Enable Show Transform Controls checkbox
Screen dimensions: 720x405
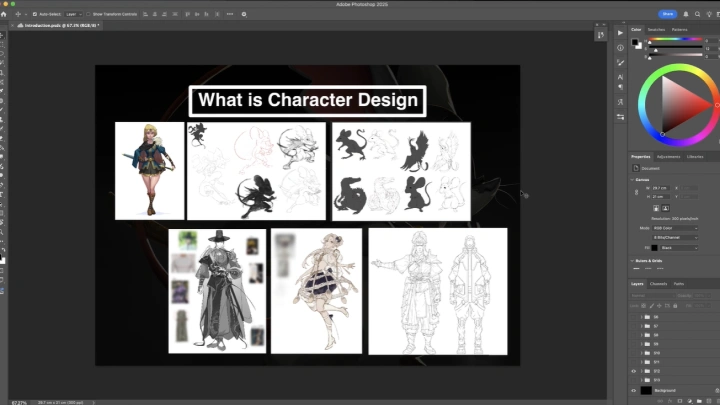88,14
